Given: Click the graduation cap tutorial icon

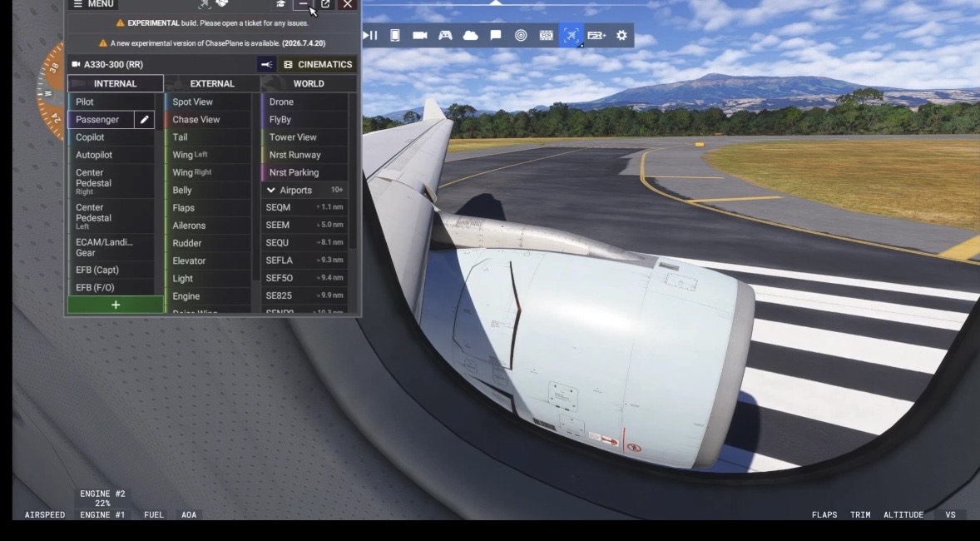Looking at the screenshot, I should (x=281, y=4).
